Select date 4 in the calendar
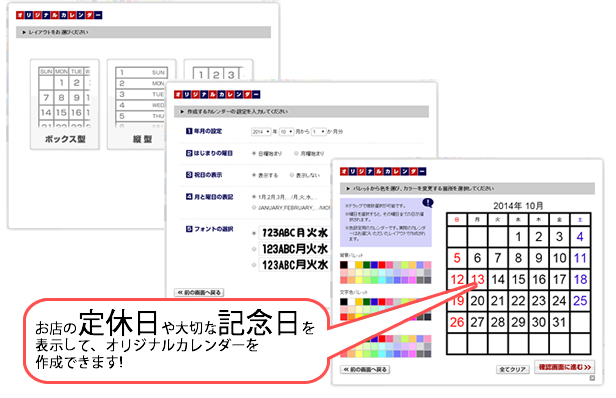Viewport: 616px width, 398px height. 580,237
